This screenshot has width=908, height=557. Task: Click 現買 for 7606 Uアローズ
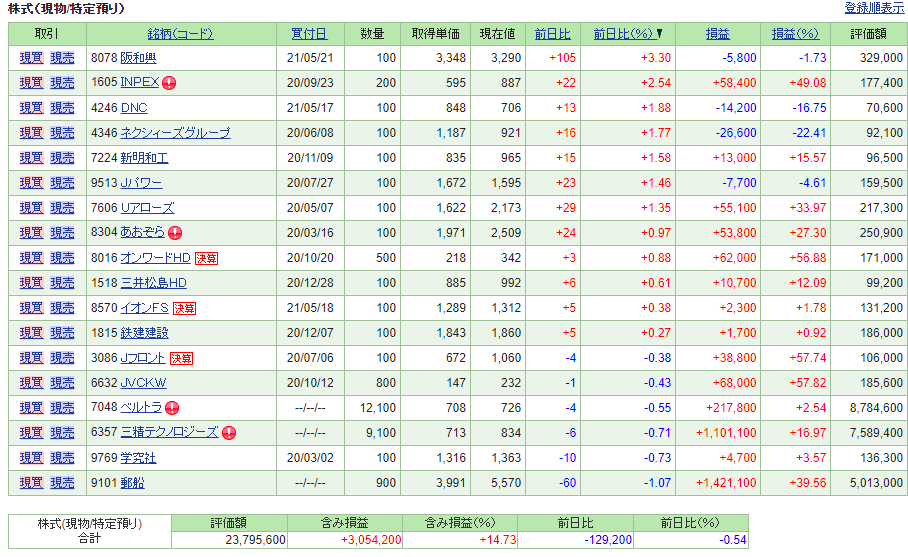[x=31, y=208]
